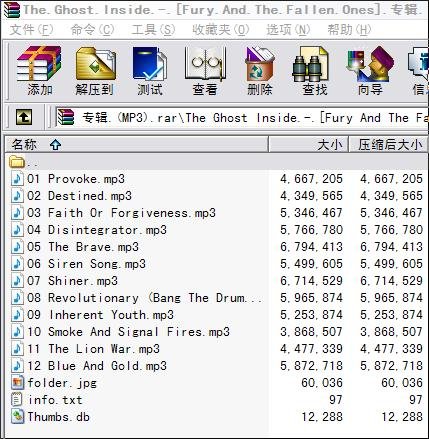
Task: Select file 11 The Lion War.mp3
Action: pos(93,349)
